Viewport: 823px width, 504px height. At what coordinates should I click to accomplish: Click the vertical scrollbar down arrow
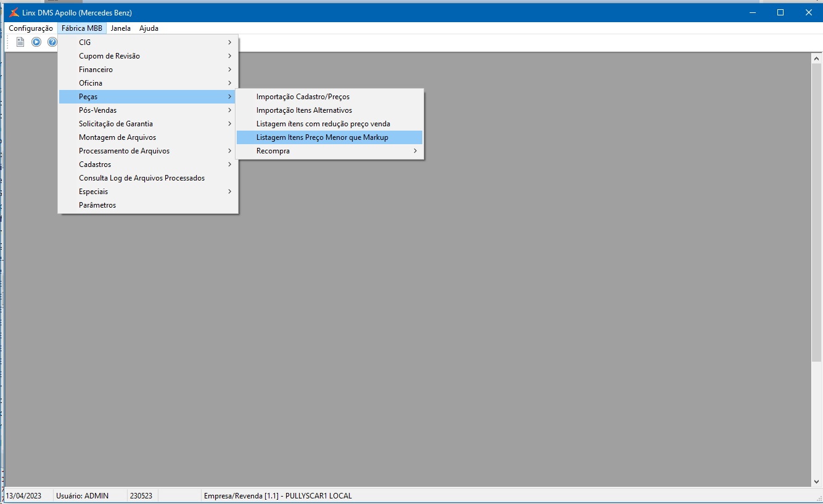[816, 481]
